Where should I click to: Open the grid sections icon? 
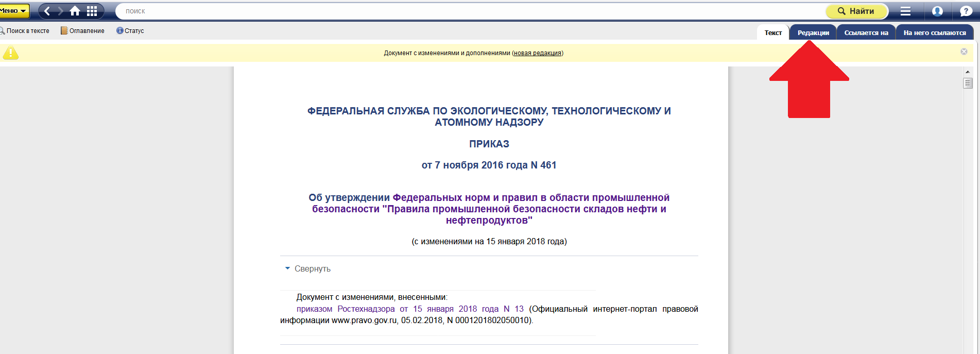click(92, 11)
